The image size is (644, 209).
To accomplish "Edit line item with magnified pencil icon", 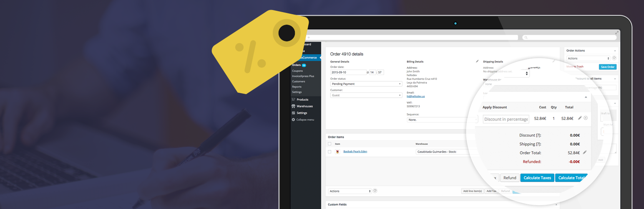I will pyautogui.click(x=580, y=118).
